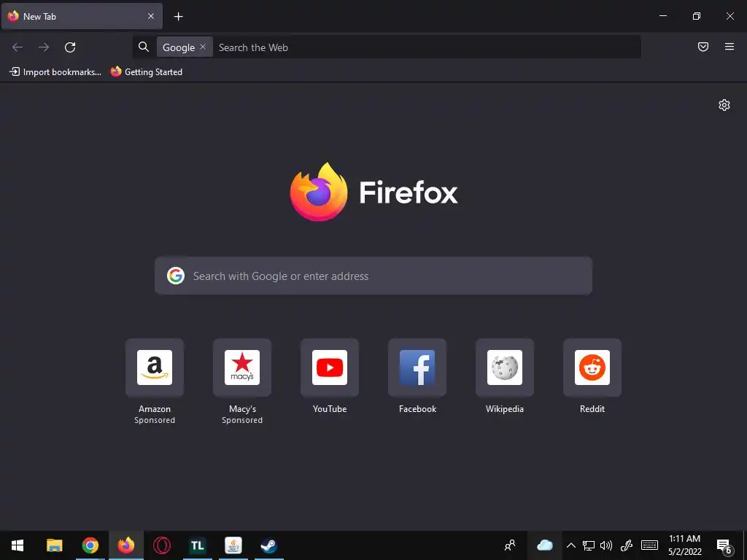Close the New Tab tab

coord(150,16)
